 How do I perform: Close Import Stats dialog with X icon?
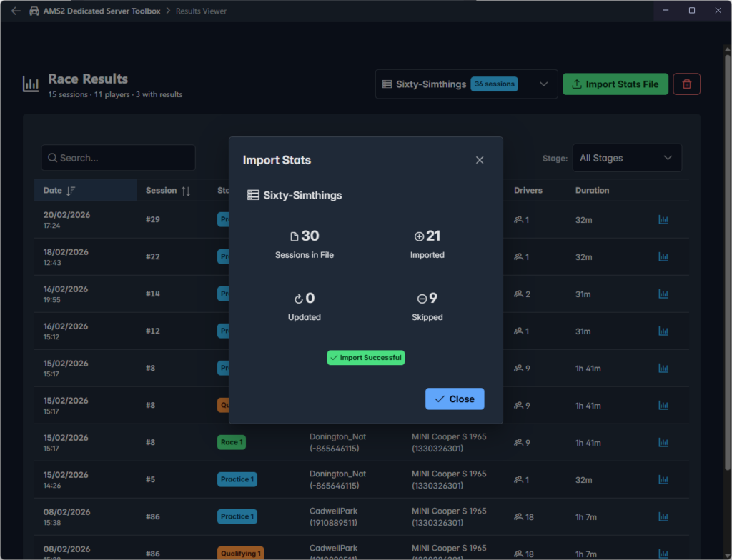480,160
